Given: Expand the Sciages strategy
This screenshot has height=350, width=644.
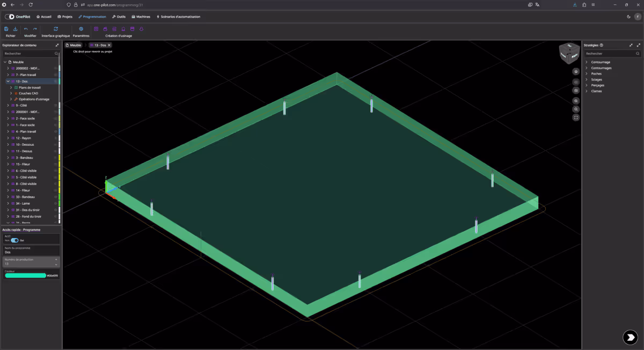Looking at the screenshot, I should click(x=587, y=79).
